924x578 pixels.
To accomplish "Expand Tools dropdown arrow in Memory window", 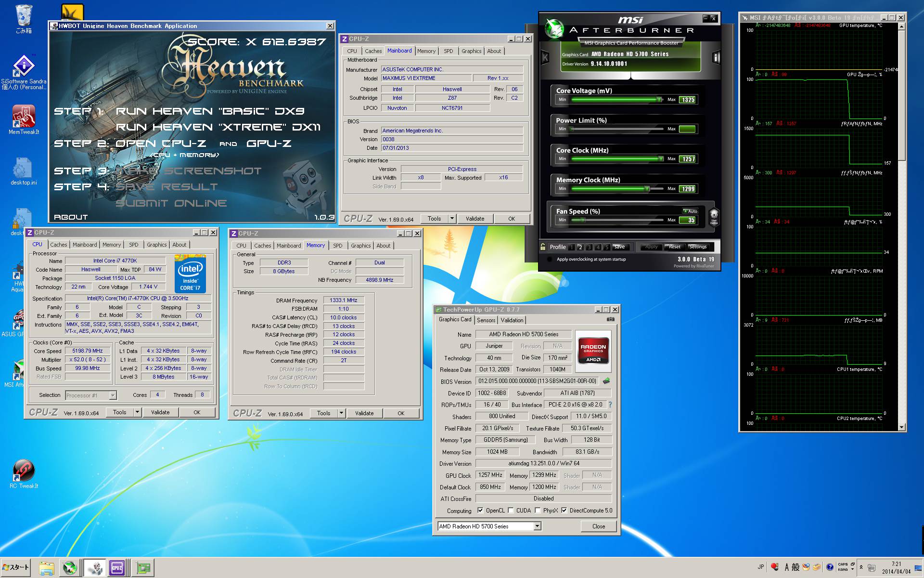I will [341, 413].
